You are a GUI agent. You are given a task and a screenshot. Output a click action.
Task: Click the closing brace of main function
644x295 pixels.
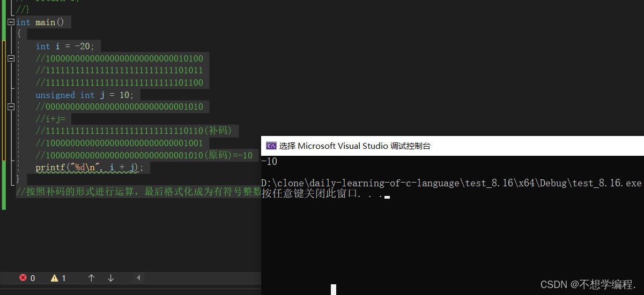pos(18,180)
